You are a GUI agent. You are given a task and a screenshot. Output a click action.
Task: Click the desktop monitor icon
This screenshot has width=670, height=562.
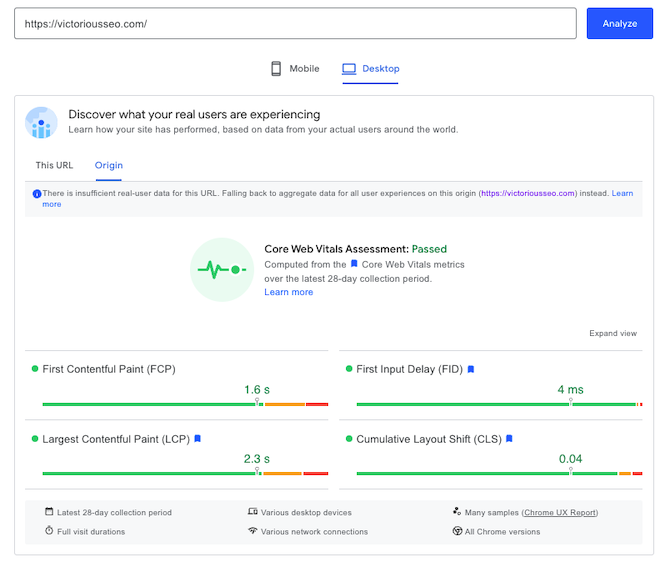click(x=349, y=69)
